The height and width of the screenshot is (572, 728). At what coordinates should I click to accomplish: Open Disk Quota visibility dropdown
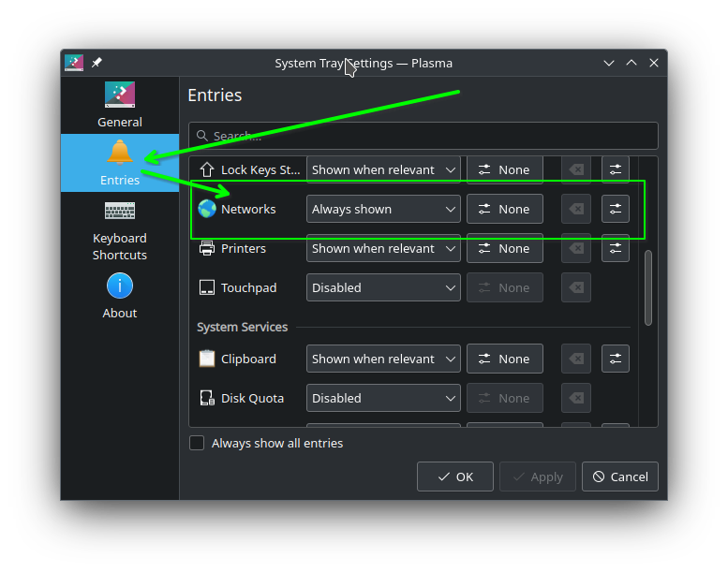click(x=383, y=398)
